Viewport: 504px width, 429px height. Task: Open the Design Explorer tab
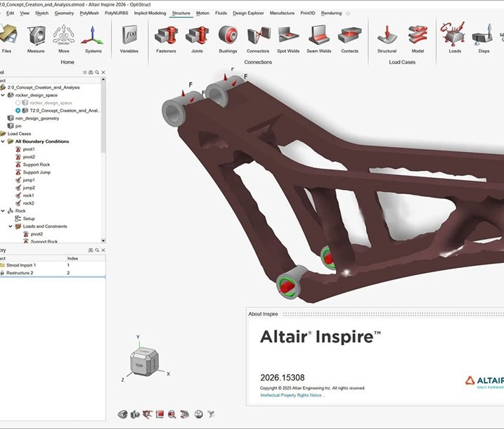248,13
